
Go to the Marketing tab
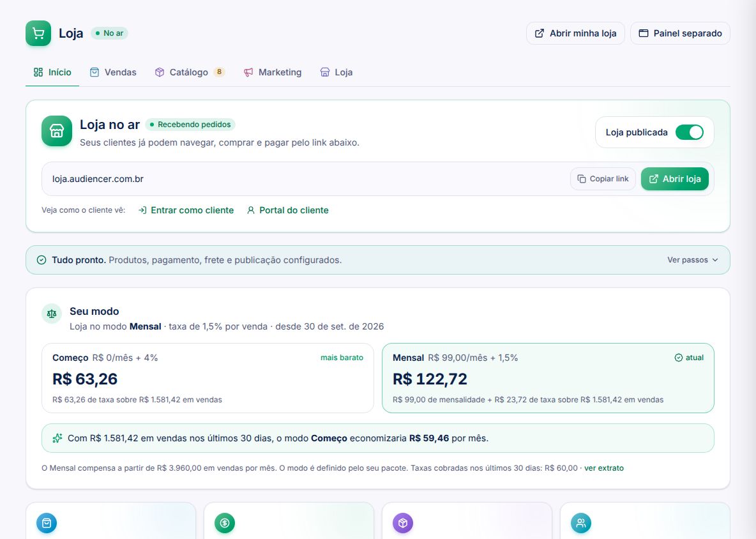[x=273, y=72]
